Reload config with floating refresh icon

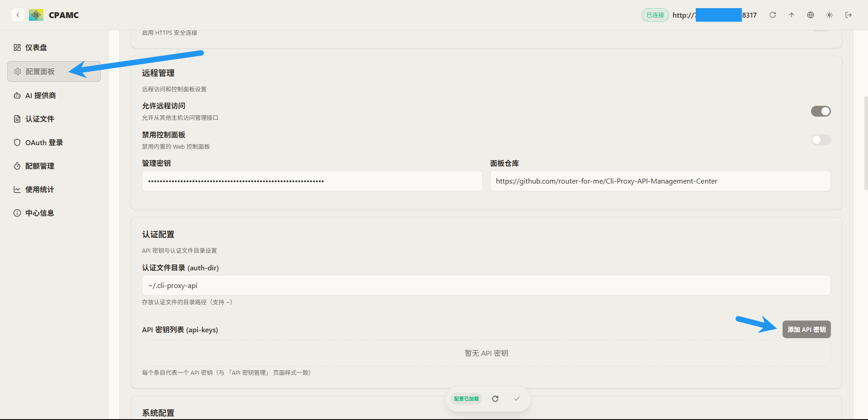(x=495, y=399)
